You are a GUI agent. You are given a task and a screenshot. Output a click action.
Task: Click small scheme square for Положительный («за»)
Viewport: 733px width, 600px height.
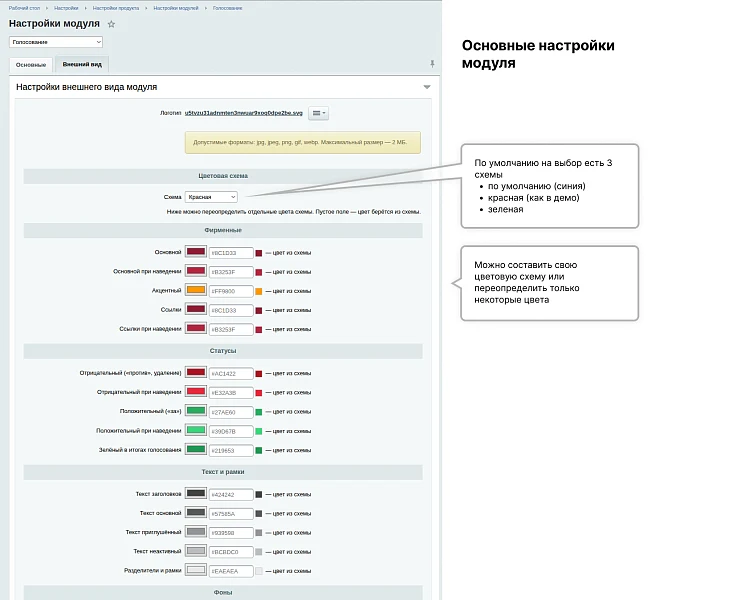(x=259, y=412)
